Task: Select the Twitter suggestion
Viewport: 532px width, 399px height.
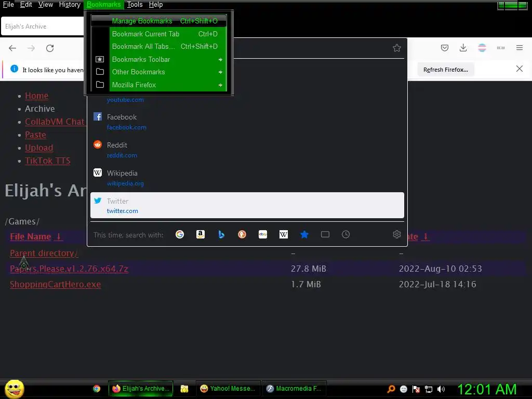Action: click(247, 205)
